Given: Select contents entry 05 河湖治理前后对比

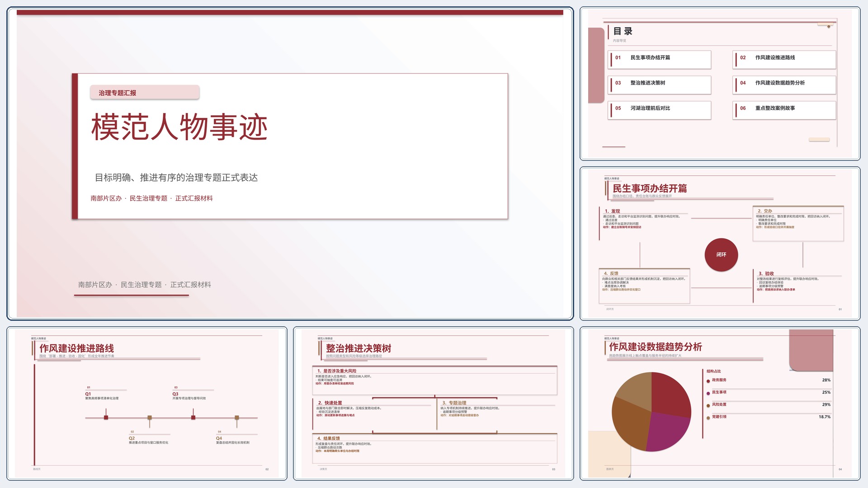Looking at the screenshot, I should (x=660, y=110).
